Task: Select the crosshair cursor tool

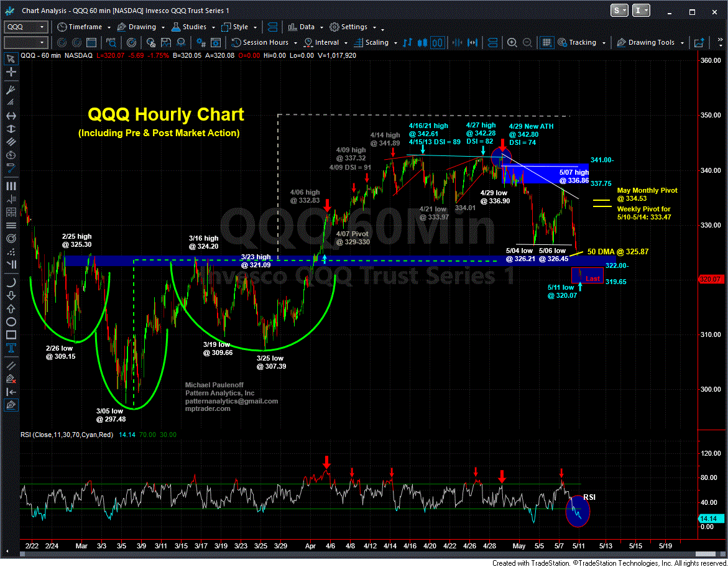Action: point(11,72)
